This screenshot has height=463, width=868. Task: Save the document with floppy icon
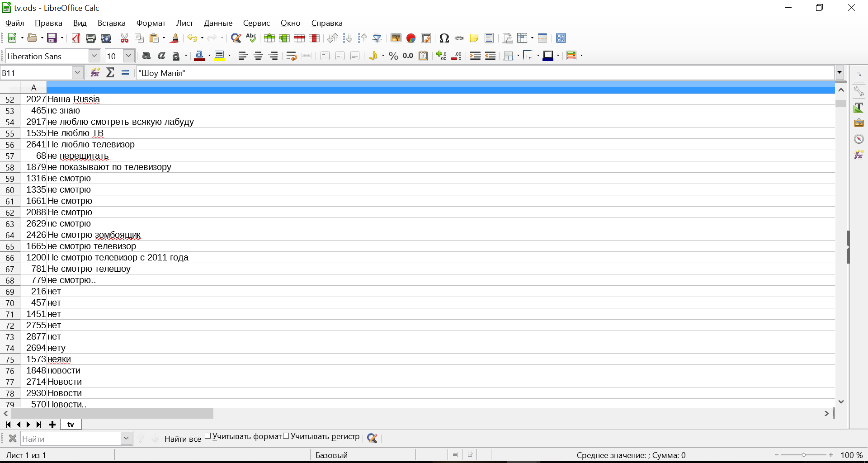click(52, 38)
